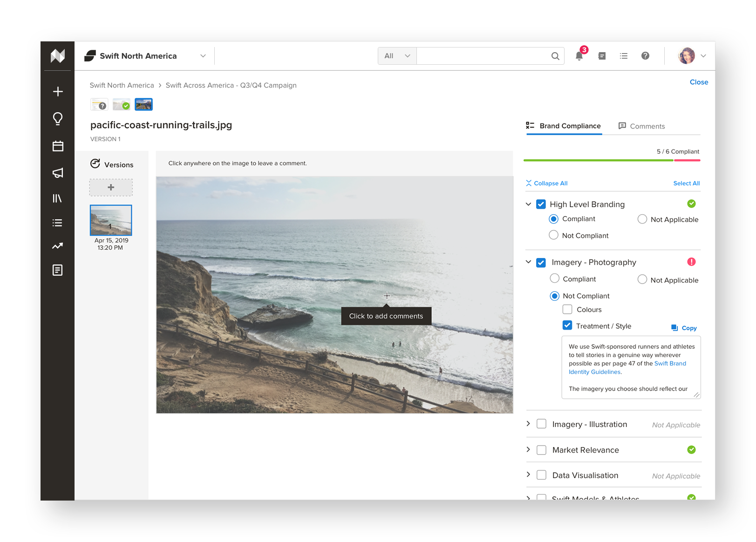Click the guideline comment text box
Image resolution: width=756 pixels, height=542 pixels.
click(631, 367)
